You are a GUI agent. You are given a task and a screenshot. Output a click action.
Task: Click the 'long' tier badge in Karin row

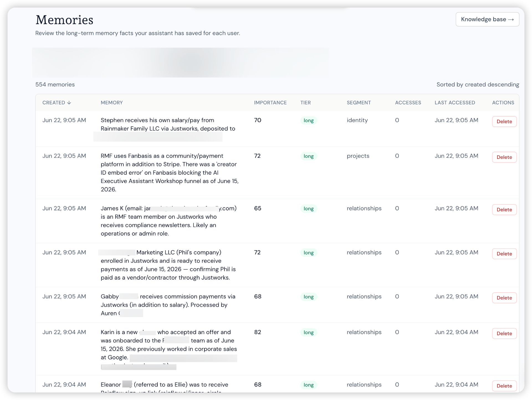[x=308, y=332]
